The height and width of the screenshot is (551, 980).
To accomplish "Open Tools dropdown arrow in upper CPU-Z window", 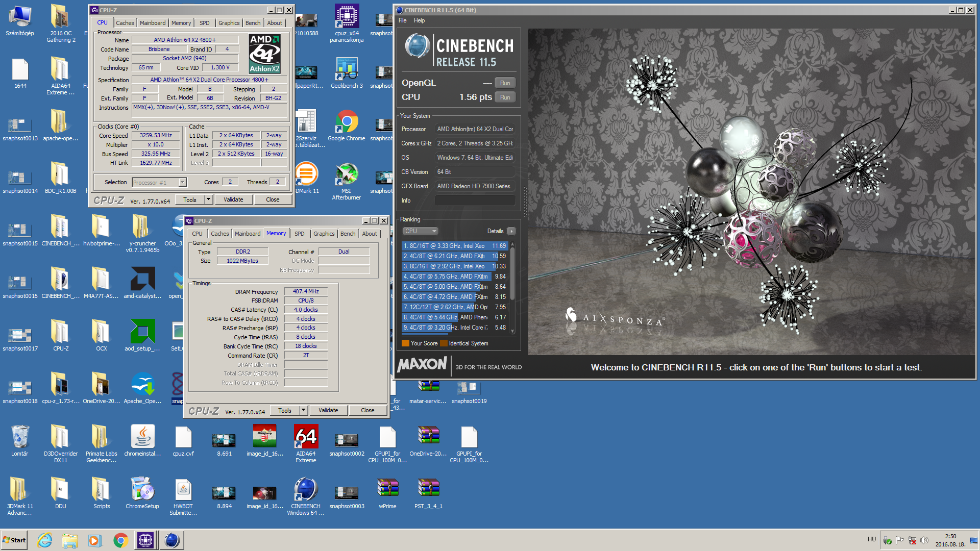I will click(208, 200).
